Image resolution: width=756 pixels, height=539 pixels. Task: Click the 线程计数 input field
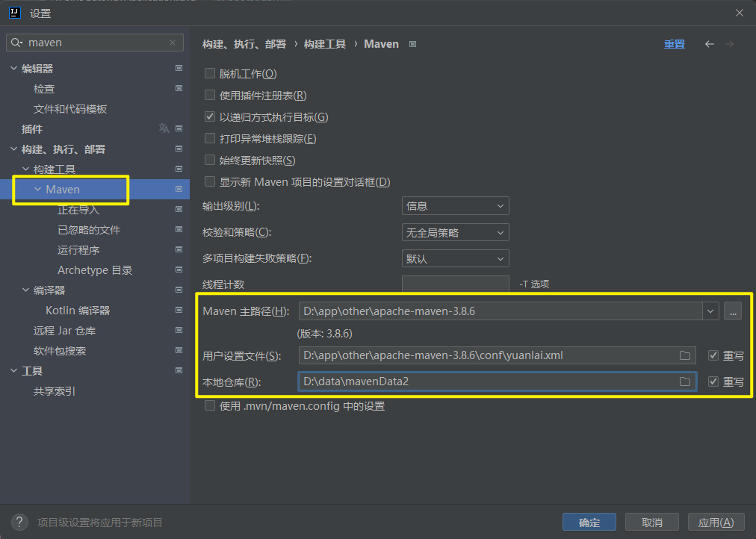[x=455, y=284]
